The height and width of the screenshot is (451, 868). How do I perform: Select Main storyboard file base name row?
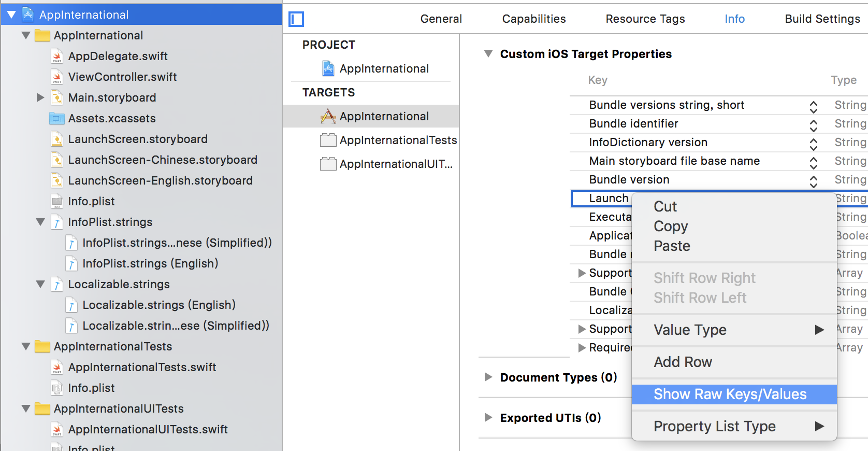pos(719,161)
